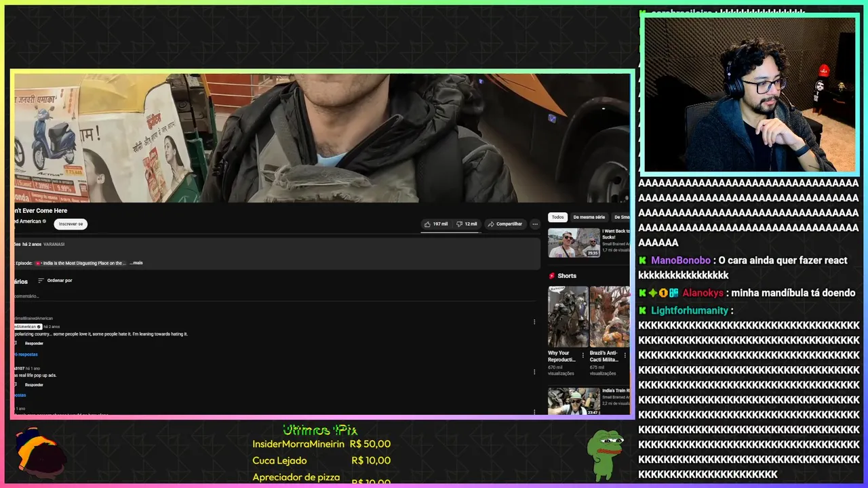
Task: Open options menu for the pinned comment
Action: [534, 322]
